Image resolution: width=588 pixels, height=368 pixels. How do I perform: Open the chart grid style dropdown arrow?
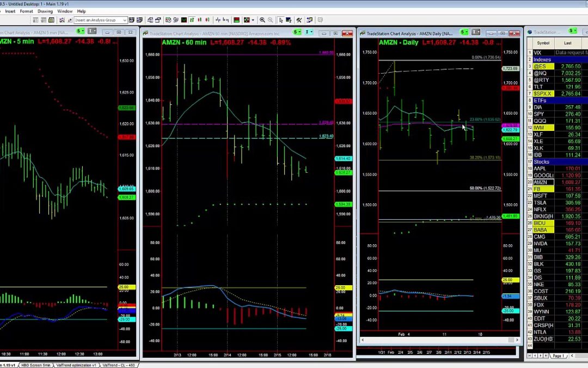(x=253, y=20)
